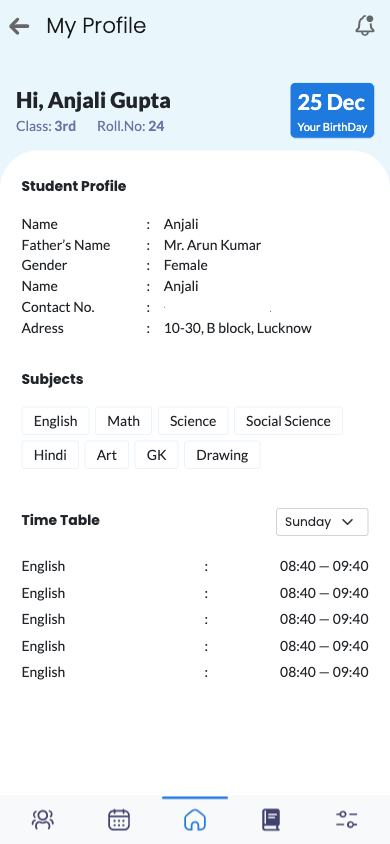Expand the Sunday day dropdown

pyautogui.click(x=322, y=522)
